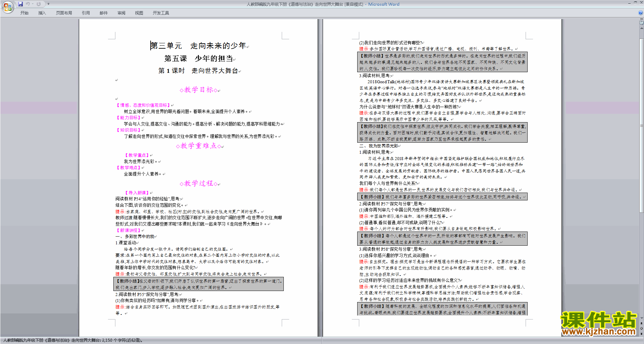
Task: Toggle the ruler view button
Action: [x=642, y=23]
